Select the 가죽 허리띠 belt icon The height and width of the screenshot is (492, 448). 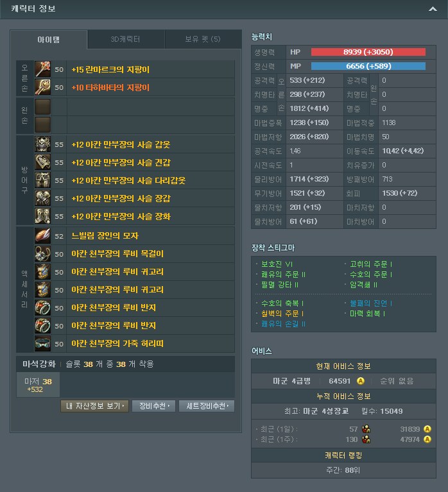tap(42, 344)
